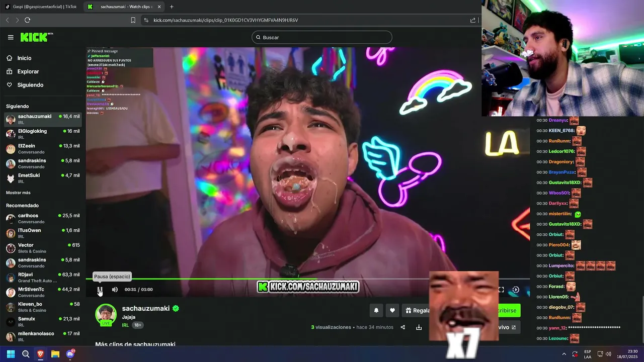
Task: Open Windows taskbar search
Action: point(26,354)
